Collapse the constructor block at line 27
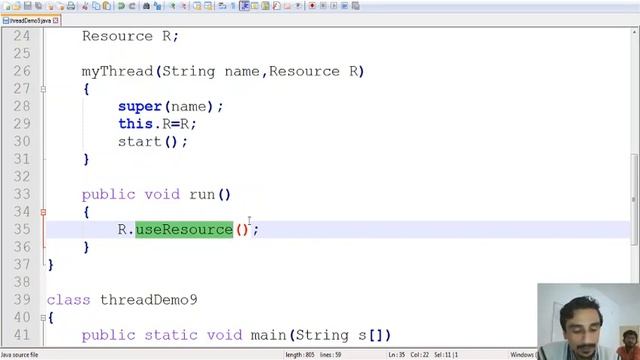 (x=43, y=89)
